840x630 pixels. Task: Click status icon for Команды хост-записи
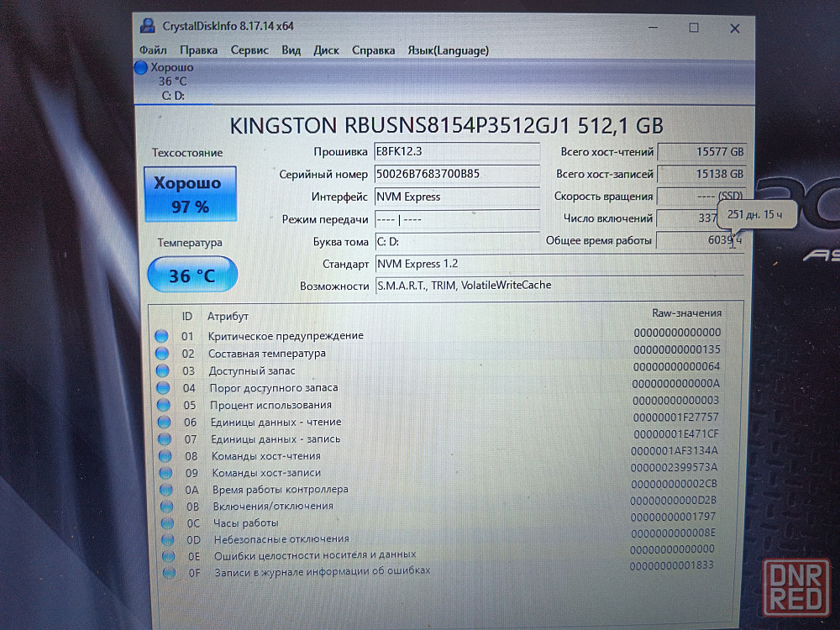[x=165, y=473]
